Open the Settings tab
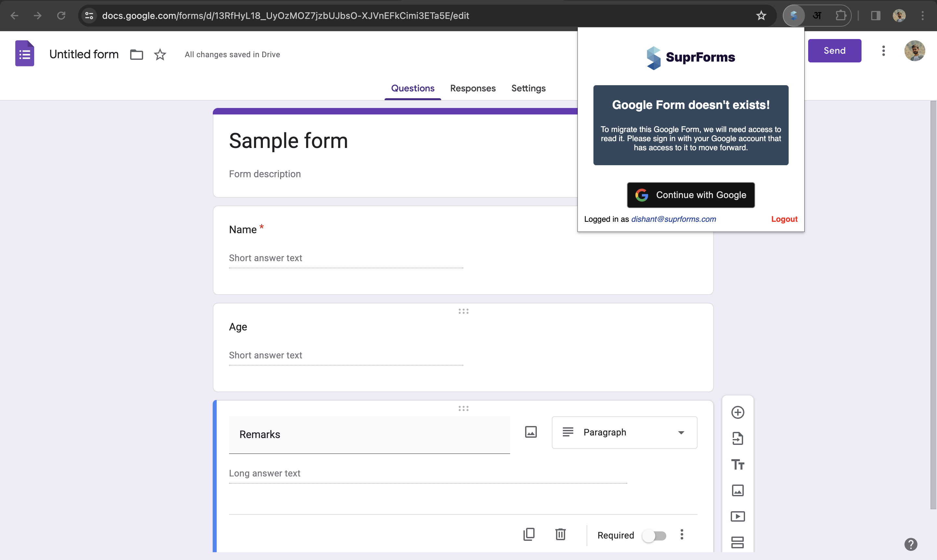The width and height of the screenshot is (937, 560). [x=528, y=88]
